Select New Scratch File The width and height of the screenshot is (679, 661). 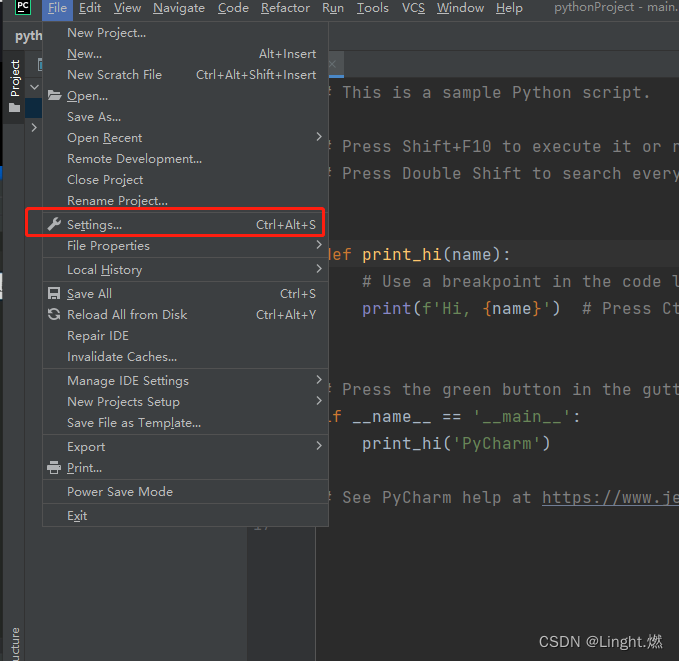185,75
